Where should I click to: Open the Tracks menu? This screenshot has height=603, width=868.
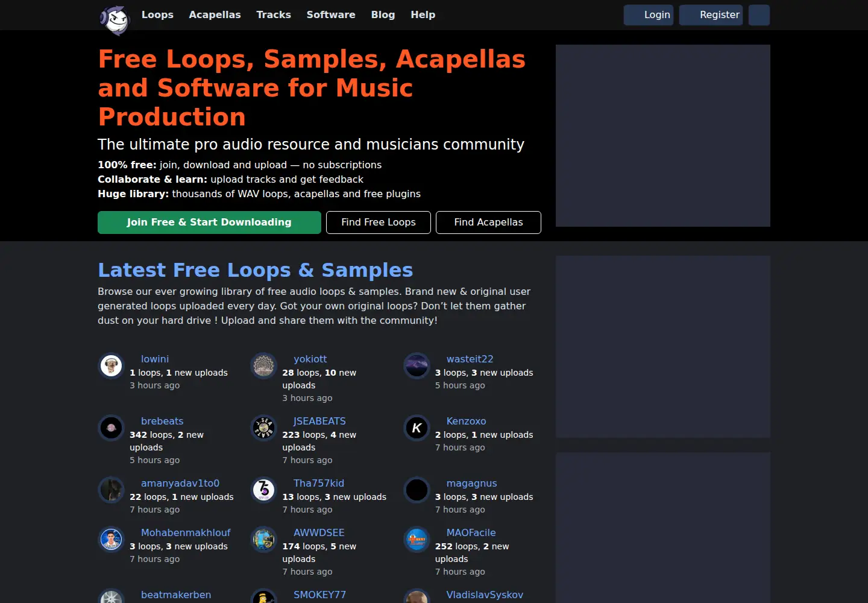tap(274, 14)
